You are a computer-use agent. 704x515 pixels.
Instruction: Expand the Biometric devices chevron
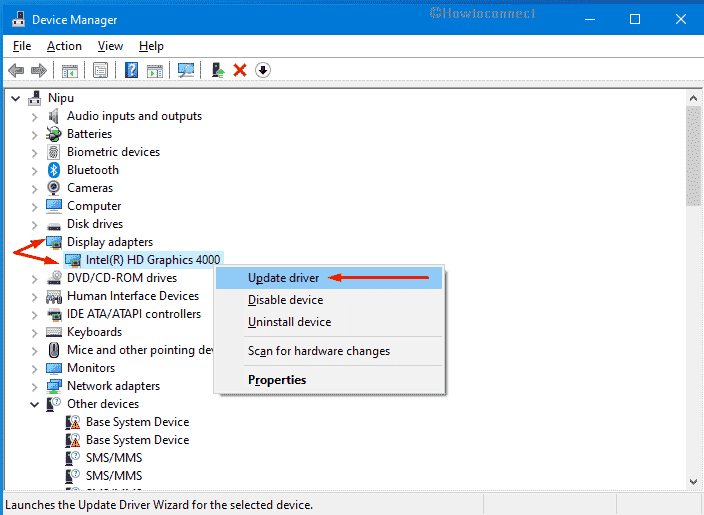coord(35,153)
